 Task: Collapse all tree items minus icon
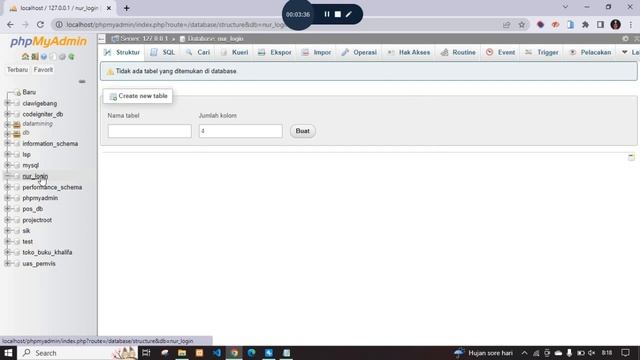[82, 82]
